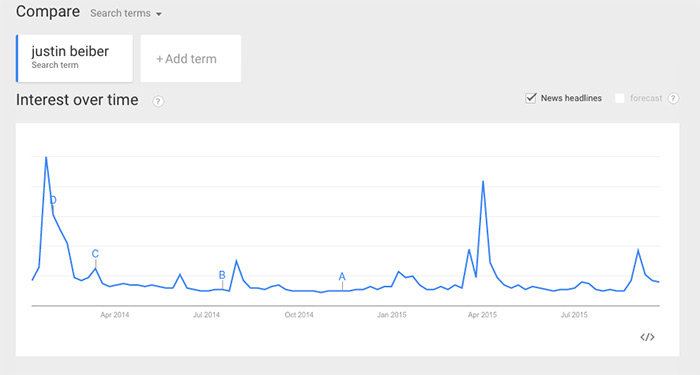Expand the Search terms dropdown arrow
The image size is (700, 375).
(x=158, y=14)
